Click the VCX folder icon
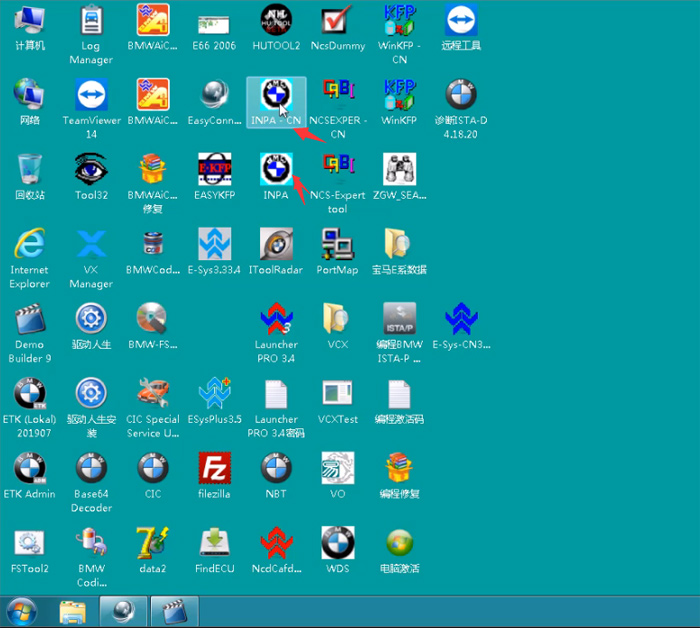700x628 pixels. (338, 326)
